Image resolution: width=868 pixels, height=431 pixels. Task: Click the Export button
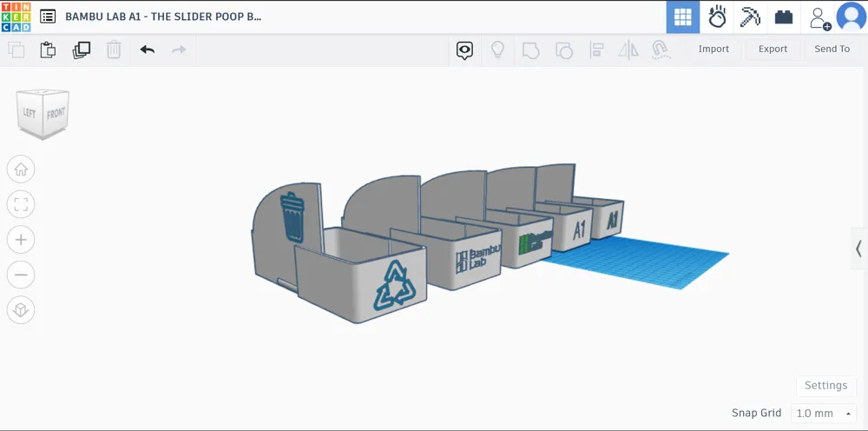point(773,50)
